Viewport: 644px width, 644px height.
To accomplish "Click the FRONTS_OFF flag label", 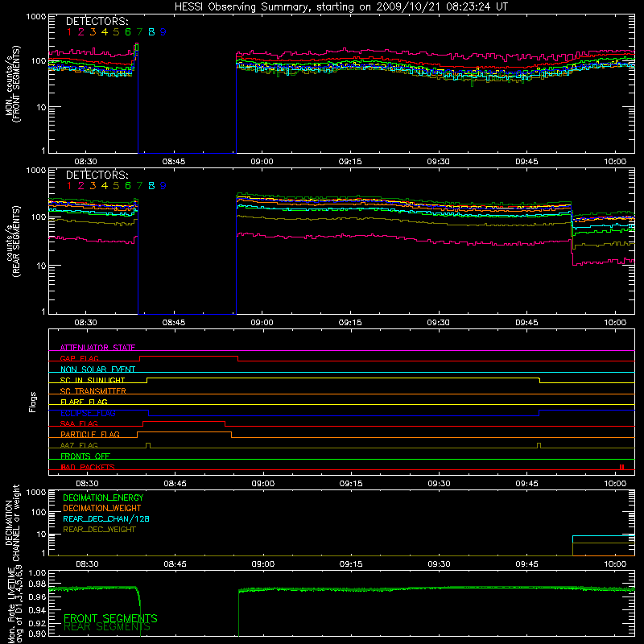I will click(x=85, y=456).
